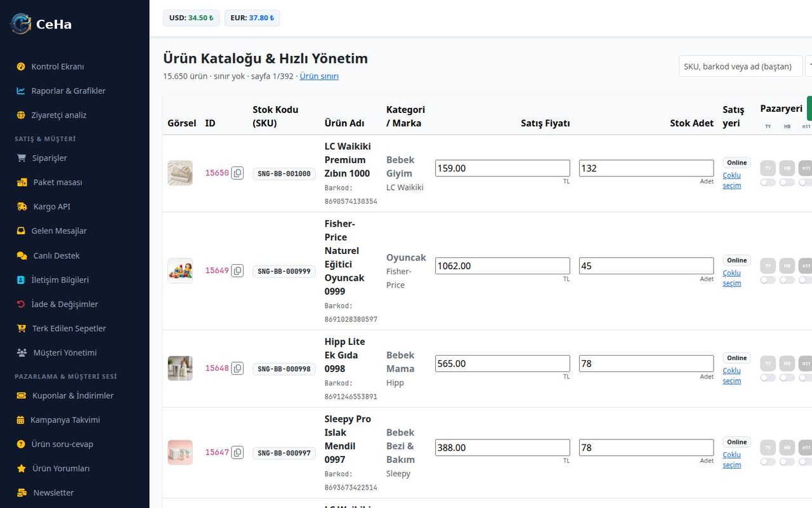Open Kontrol Ekranı from the sidebar
Image resolution: width=812 pixels, height=508 pixels.
74,67
